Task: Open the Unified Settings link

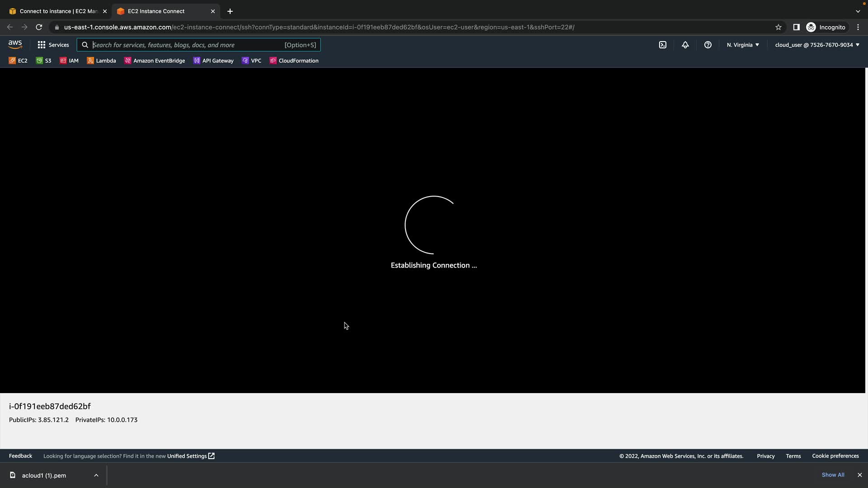Action: pyautogui.click(x=190, y=456)
